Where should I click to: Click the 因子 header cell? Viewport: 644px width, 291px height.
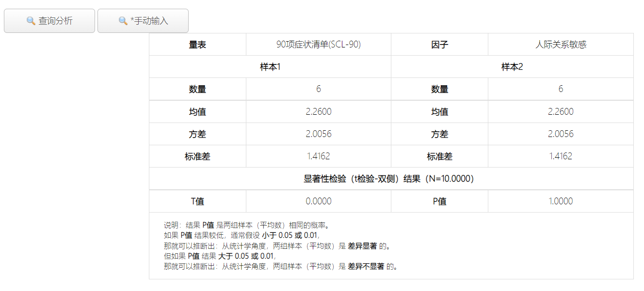tap(439, 45)
